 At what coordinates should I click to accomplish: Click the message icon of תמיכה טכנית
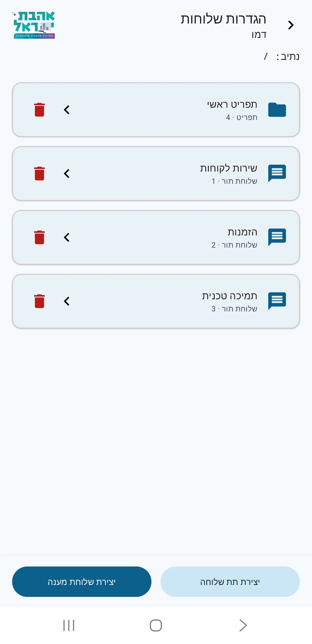277,301
